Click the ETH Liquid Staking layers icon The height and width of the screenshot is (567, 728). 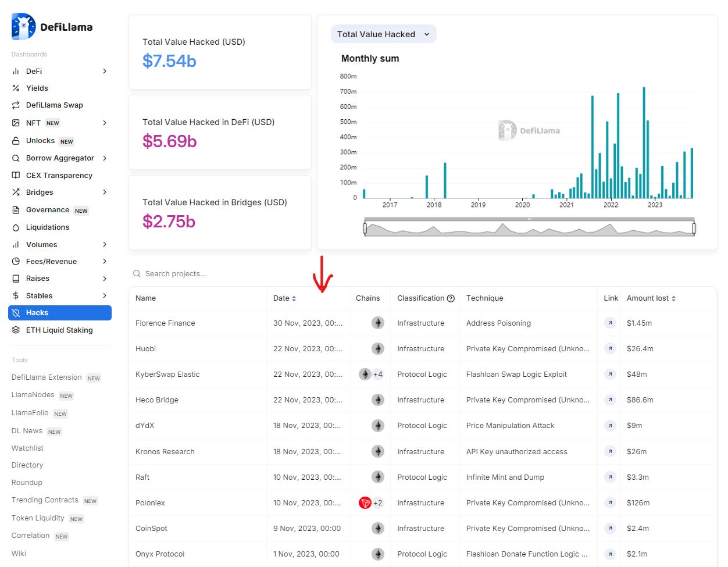pyautogui.click(x=16, y=330)
